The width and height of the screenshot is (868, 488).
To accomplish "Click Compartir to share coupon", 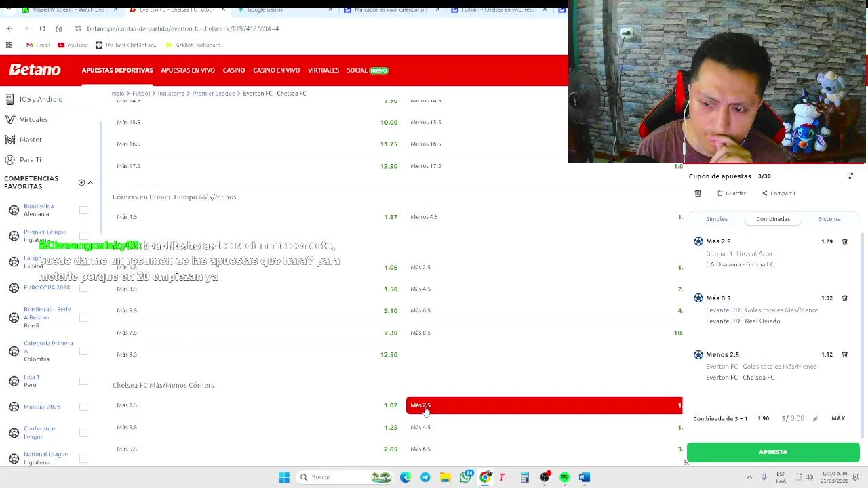I will [778, 193].
